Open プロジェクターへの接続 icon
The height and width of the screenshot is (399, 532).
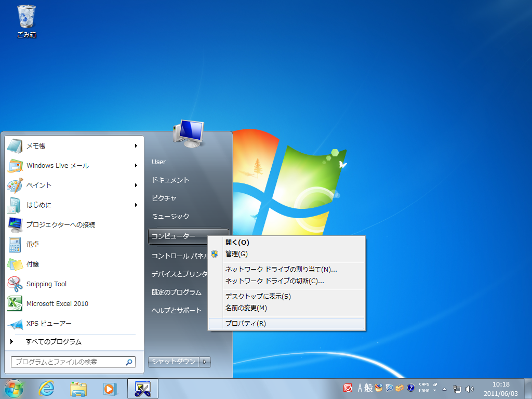(15, 224)
